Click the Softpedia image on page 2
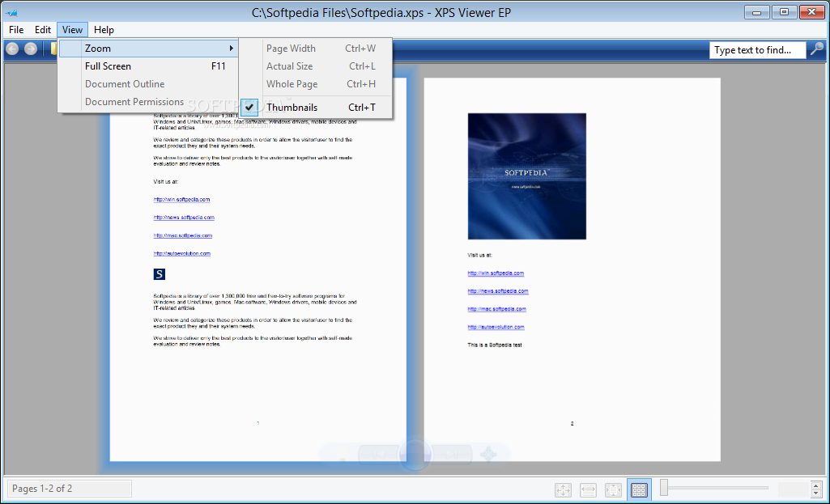The image size is (830, 504). pyautogui.click(x=526, y=176)
